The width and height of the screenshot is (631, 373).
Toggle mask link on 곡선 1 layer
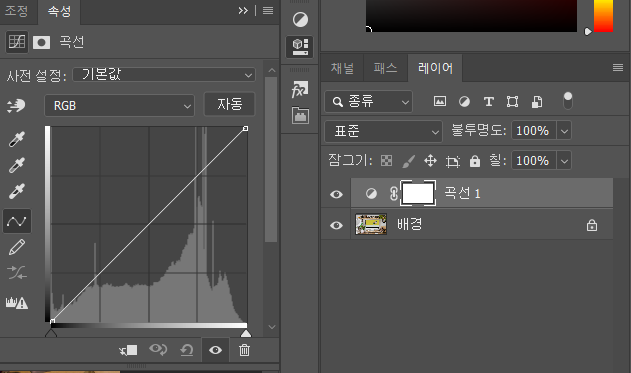point(394,194)
